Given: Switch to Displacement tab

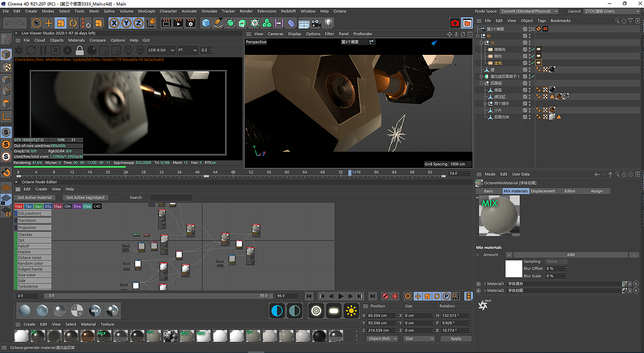Looking at the screenshot, I should click(543, 191).
